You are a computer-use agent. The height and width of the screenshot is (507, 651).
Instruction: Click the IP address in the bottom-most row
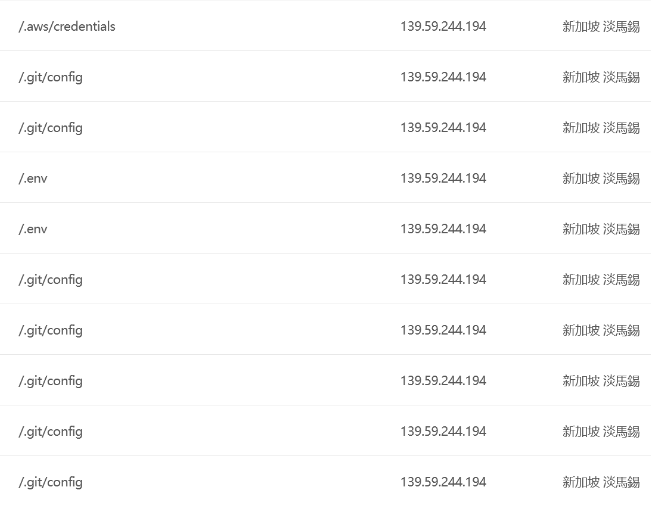(443, 483)
